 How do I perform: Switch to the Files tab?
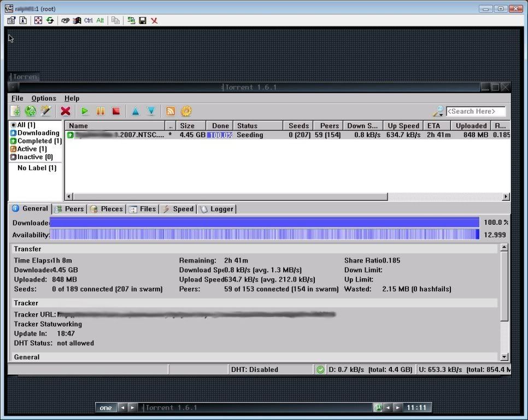[x=143, y=209]
